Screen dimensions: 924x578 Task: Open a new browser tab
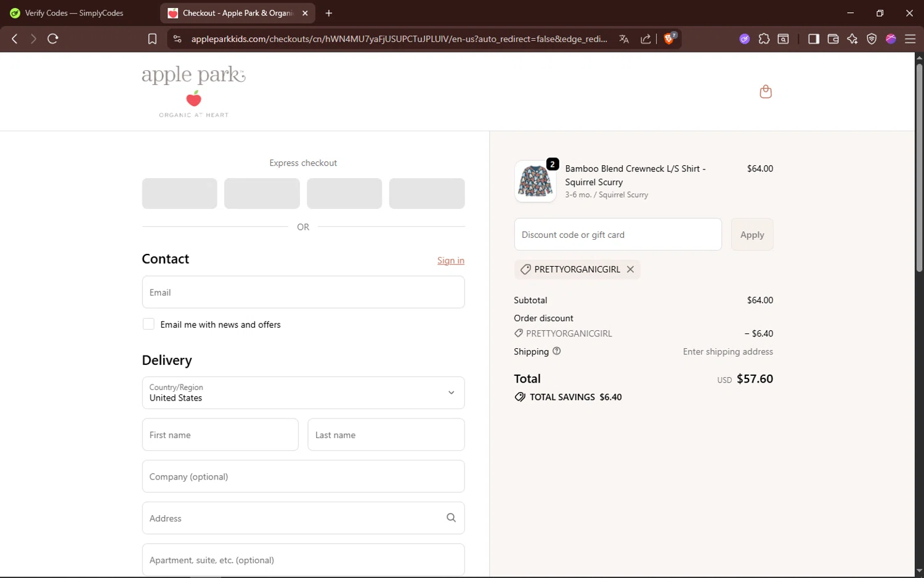coord(329,13)
